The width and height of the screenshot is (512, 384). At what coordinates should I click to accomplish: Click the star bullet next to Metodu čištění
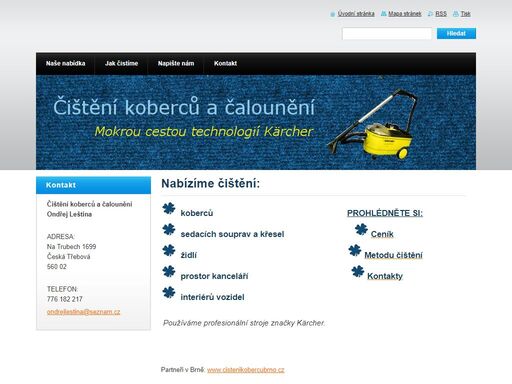355,250
